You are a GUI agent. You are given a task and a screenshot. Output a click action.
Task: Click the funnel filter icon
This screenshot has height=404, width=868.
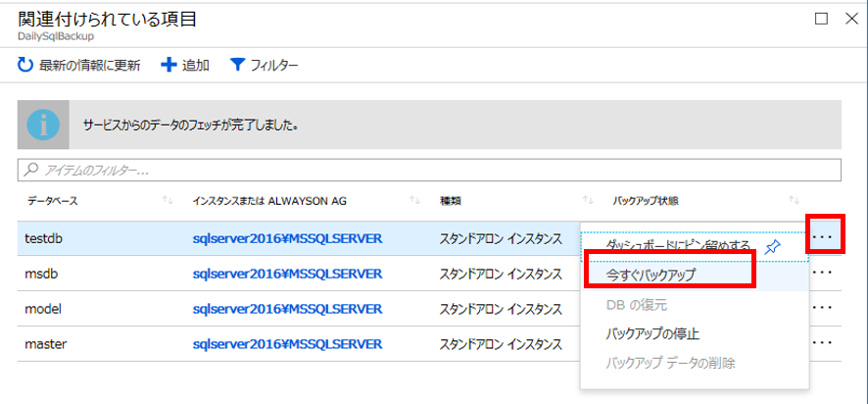237,66
